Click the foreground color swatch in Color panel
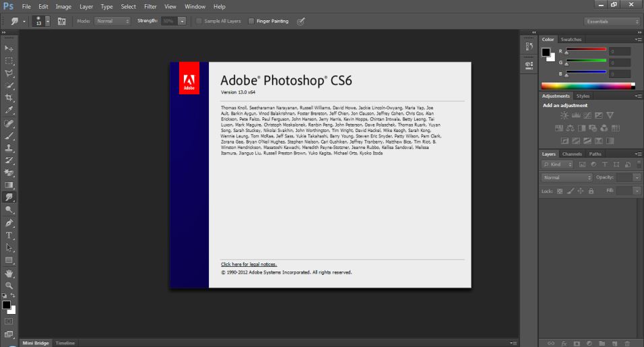Screen dimensions: 644x347 click(546, 52)
